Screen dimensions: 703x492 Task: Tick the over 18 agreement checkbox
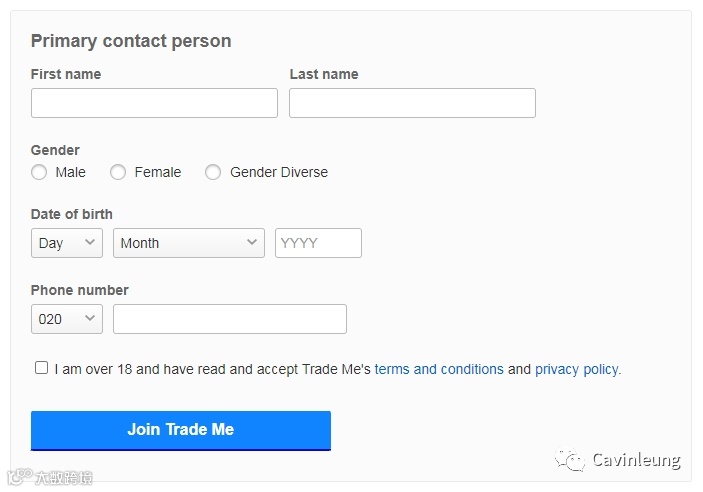(x=41, y=368)
